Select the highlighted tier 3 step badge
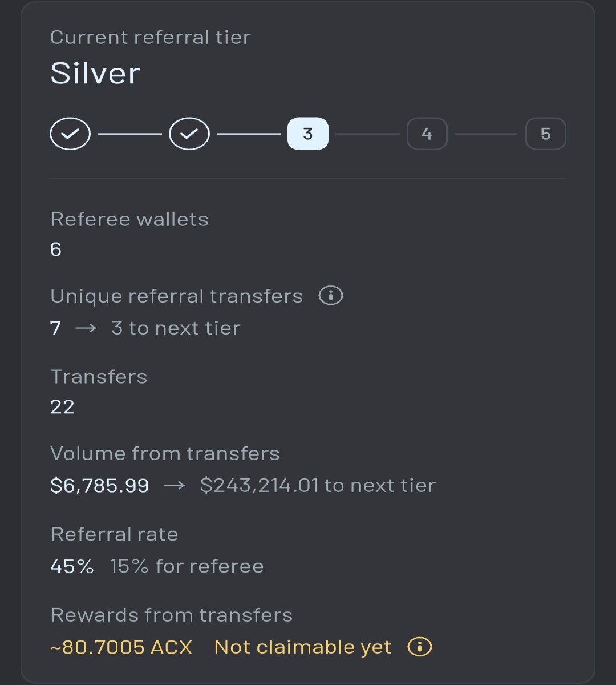Image resolution: width=616 pixels, height=685 pixels. [x=308, y=134]
